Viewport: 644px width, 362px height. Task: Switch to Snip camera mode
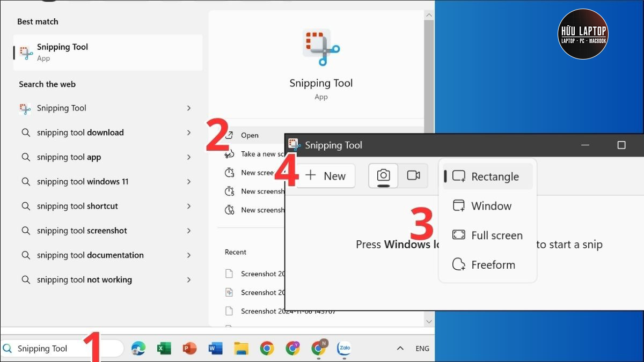point(383,176)
